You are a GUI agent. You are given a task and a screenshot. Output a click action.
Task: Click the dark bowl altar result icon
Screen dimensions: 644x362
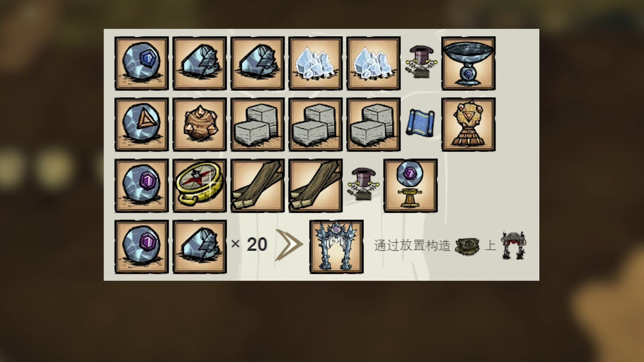[x=469, y=63]
